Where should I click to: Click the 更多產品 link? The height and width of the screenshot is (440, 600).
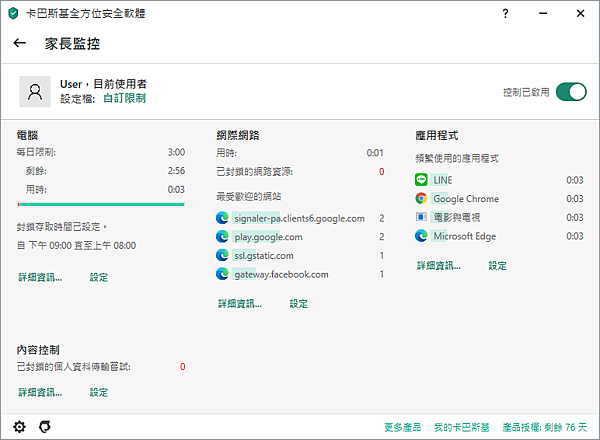(x=403, y=427)
